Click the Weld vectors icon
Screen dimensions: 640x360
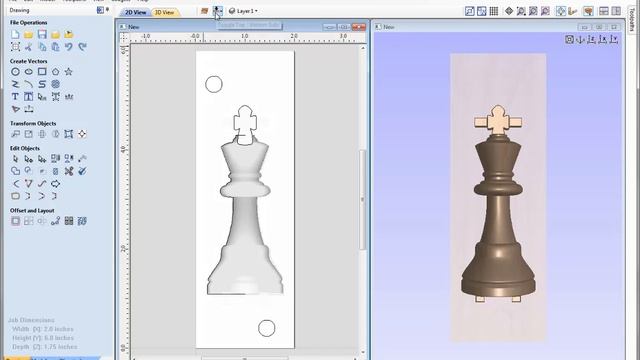(x=15, y=171)
